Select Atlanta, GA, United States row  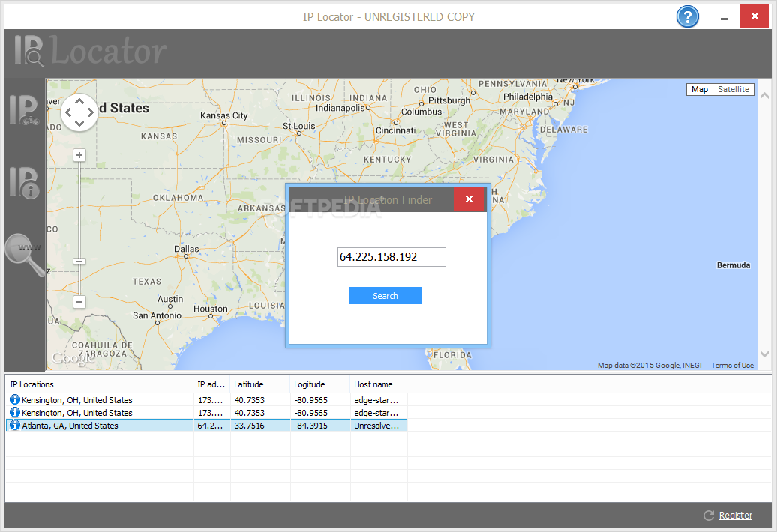[x=206, y=425]
